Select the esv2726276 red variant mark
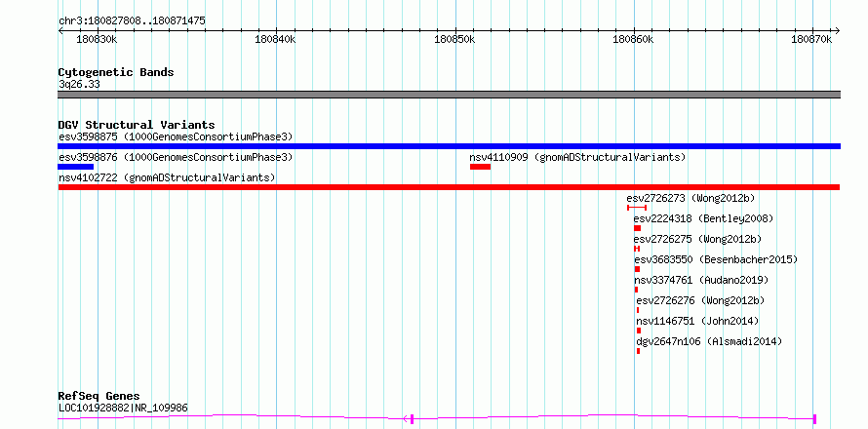Screen dimensions: 868x429 tap(638, 310)
